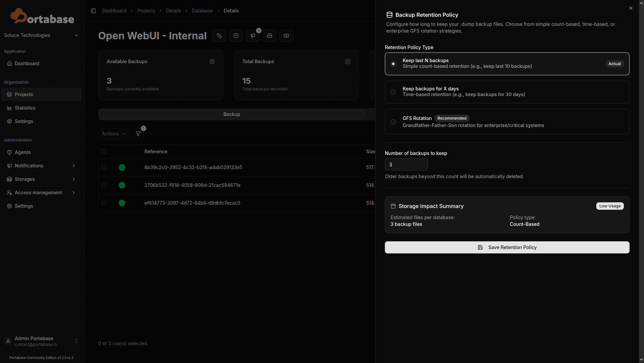Tick checkbox for backup ef614773-3097

click(x=104, y=203)
